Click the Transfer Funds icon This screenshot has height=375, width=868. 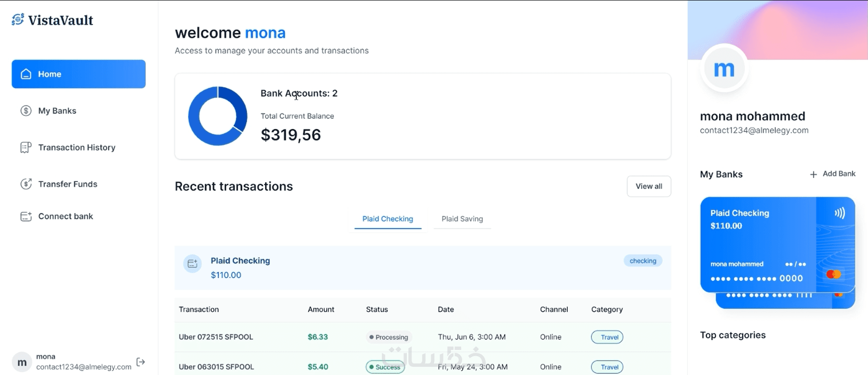coord(26,184)
